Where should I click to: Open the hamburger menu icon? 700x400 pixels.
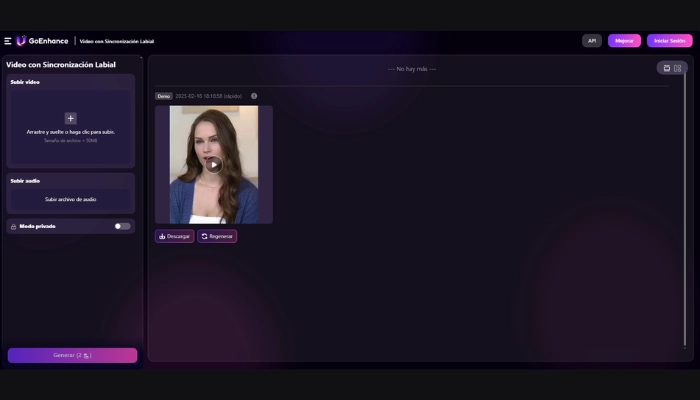[8, 41]
